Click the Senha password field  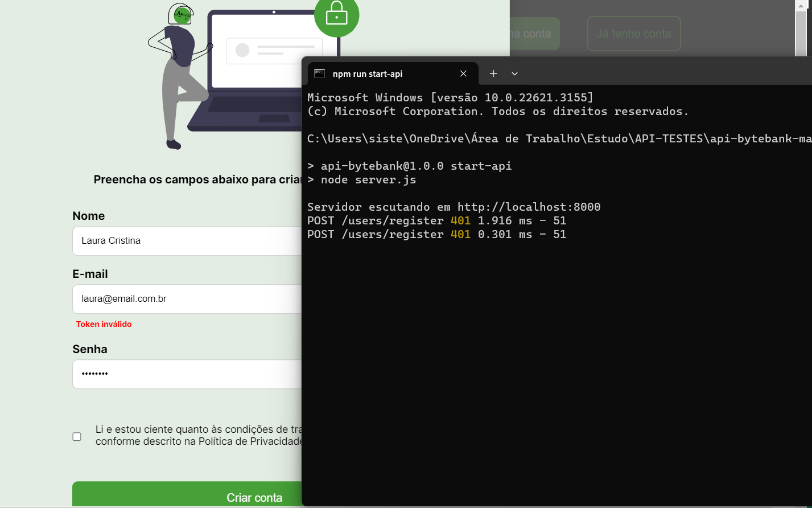click(187, 374)
